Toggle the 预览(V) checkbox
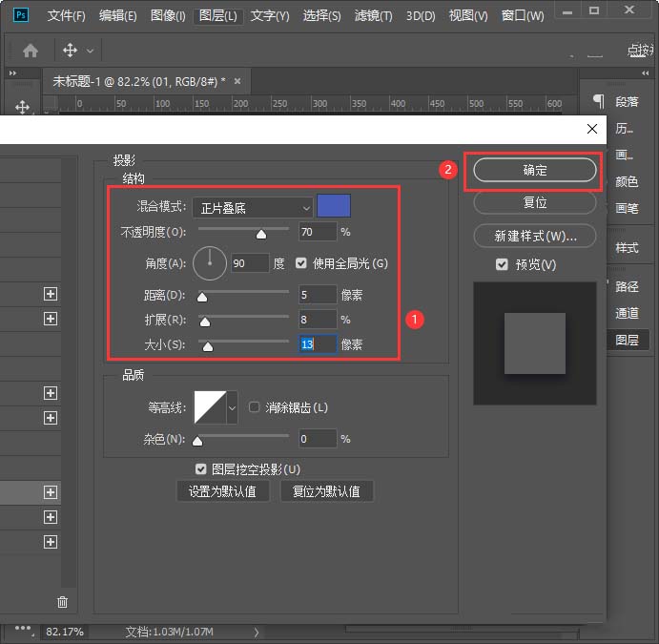This screenshot has width=659, height=644. click(502, 264)
